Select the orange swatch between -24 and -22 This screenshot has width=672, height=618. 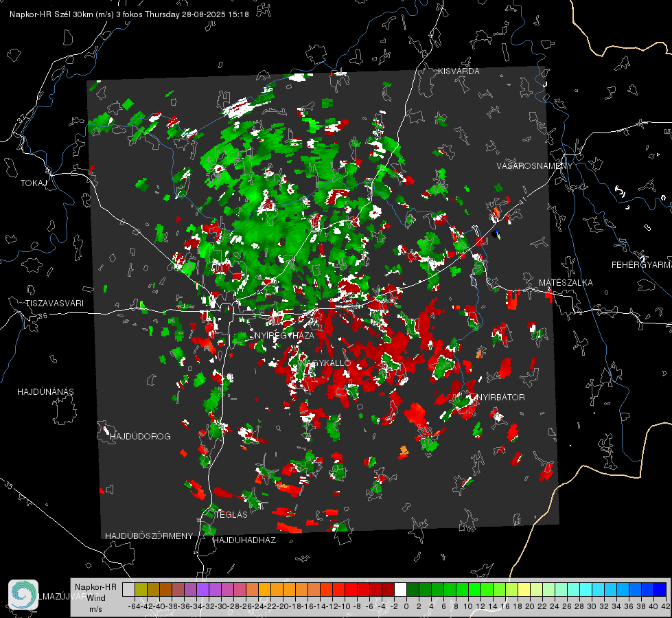tap(264, 589)
